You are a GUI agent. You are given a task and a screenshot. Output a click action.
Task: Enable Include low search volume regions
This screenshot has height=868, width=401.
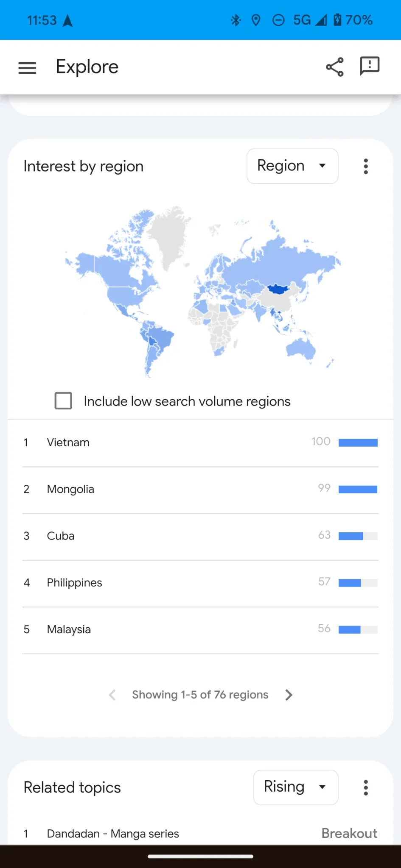tap(63, 401)
